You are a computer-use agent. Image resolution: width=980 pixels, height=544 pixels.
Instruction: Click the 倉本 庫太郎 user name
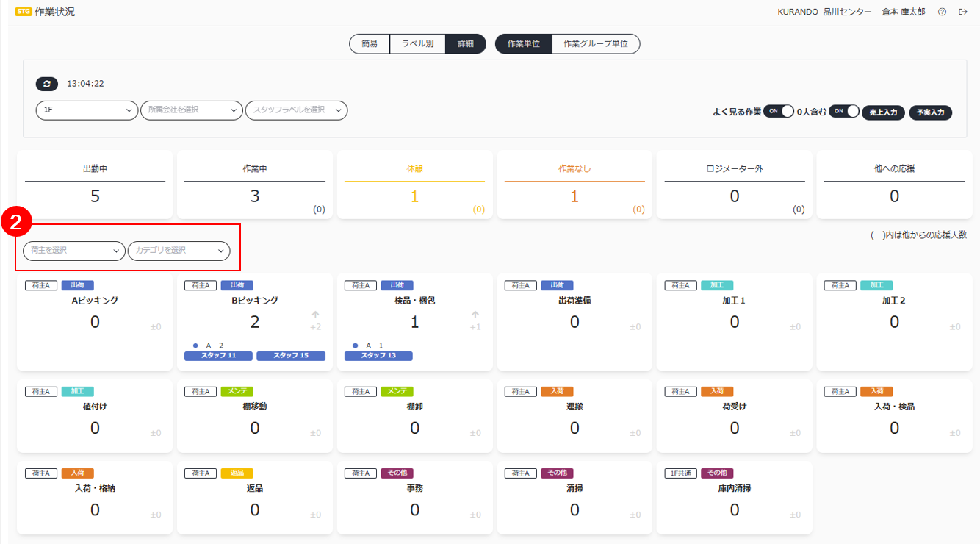pyautogui.click(x=904, y=12)
